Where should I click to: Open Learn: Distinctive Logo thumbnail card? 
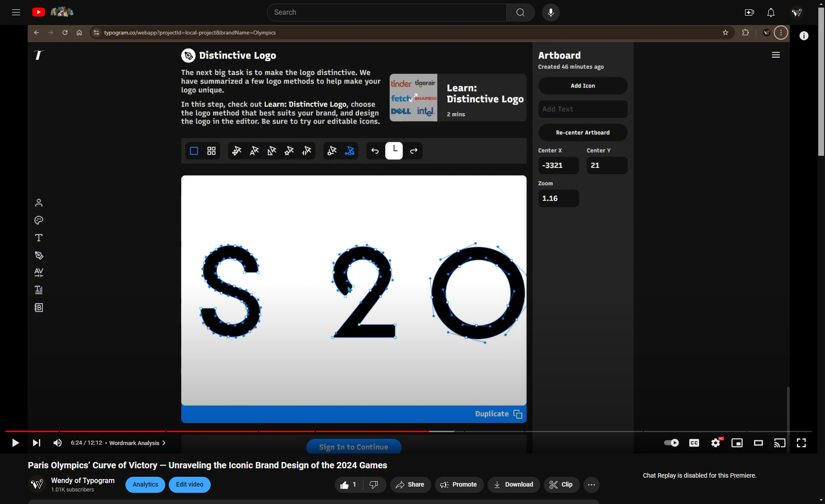[458, 98]
